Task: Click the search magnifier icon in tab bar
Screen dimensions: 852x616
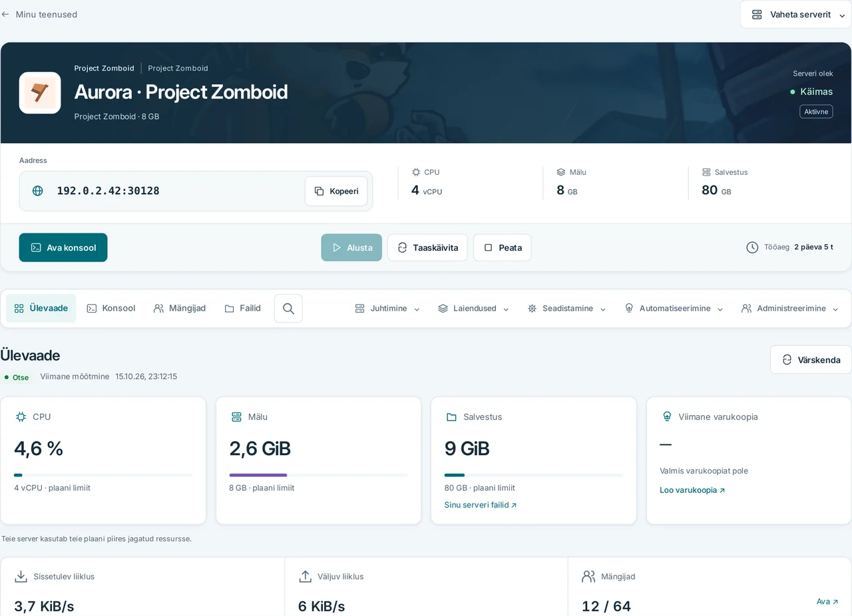Action: (288, 309)
